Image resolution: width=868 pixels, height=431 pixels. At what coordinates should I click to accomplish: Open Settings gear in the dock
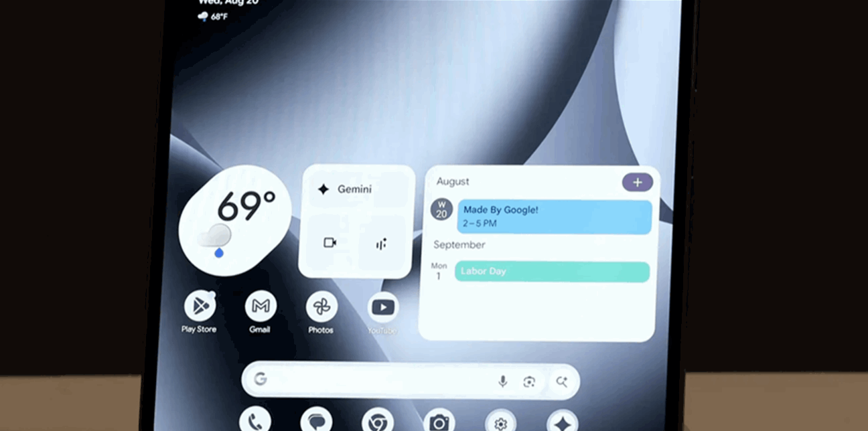(500, 422)
